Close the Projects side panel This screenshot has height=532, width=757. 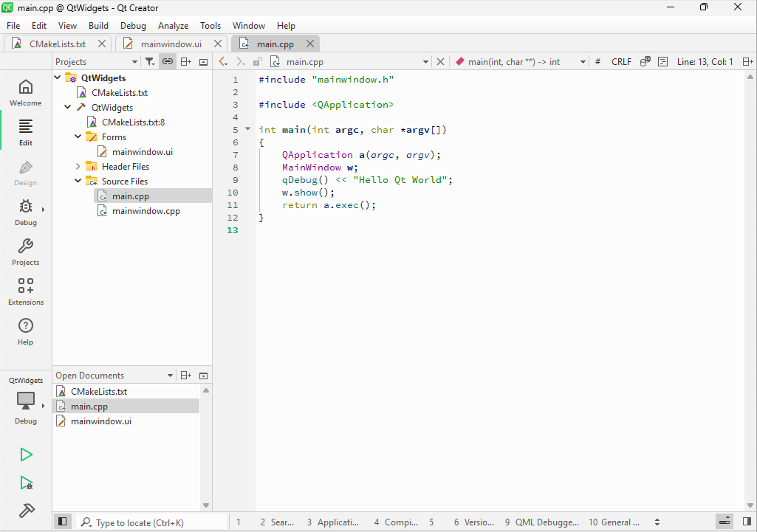point(204,62)
